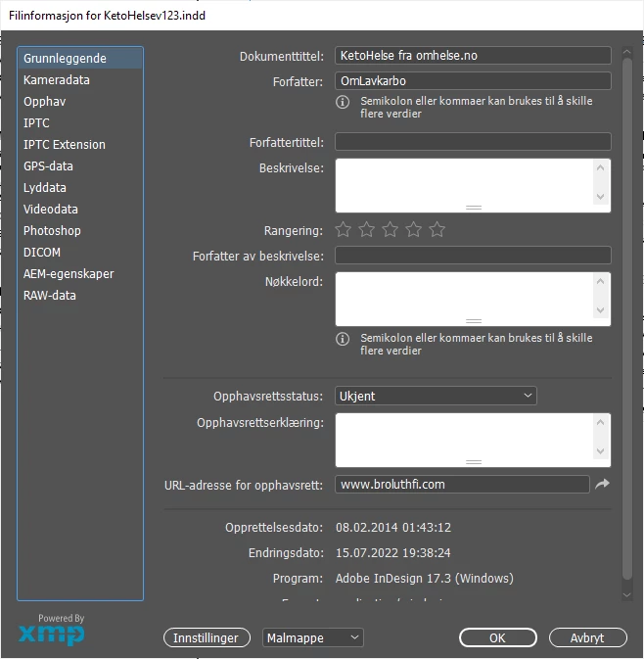Click the Beskrivelse resize grip handle
Screen dimensions: 644x659
[x=474, y=208]
